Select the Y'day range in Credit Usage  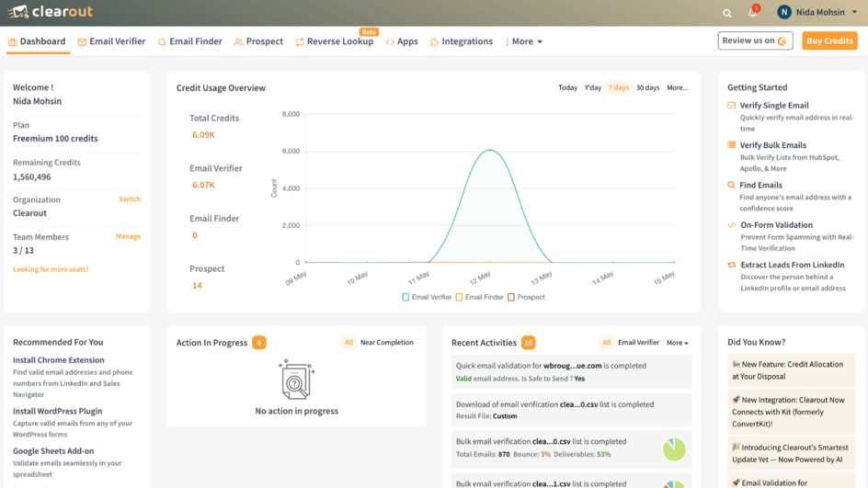click(x=592, y=87)
